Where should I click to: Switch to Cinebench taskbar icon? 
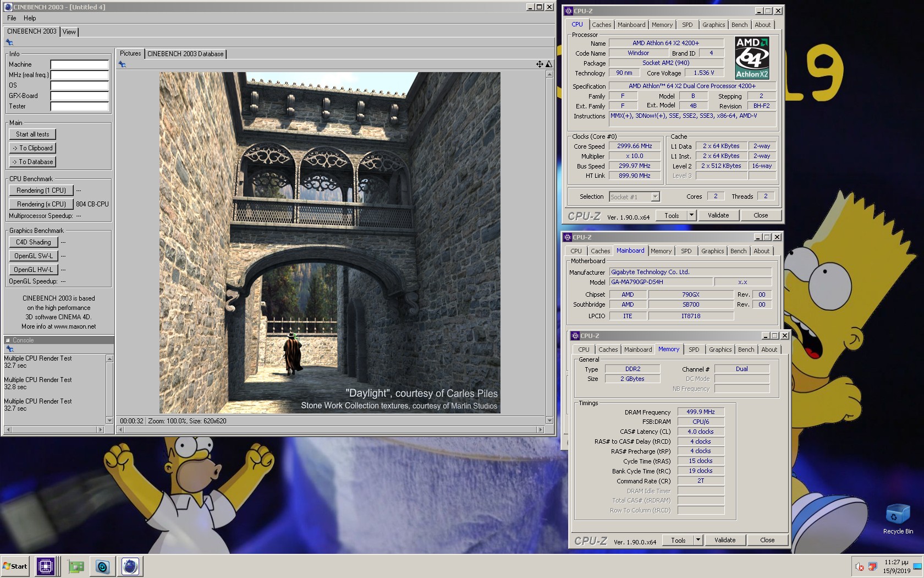point(130,566)
